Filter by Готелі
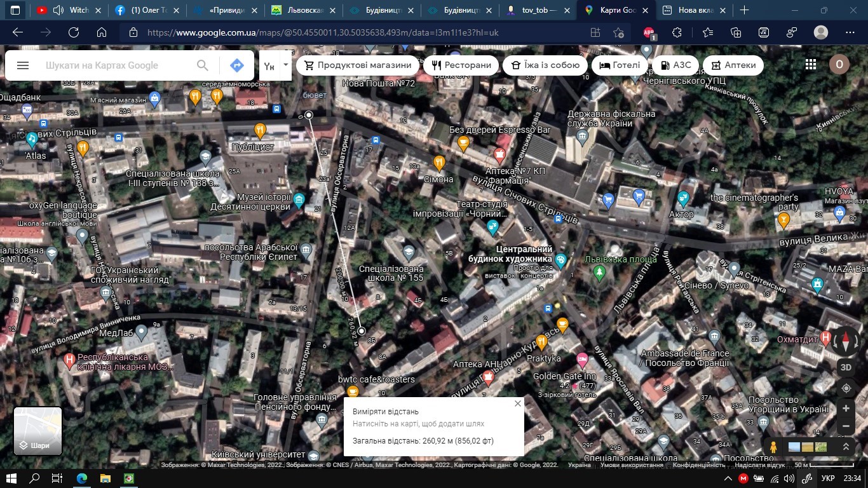The width and height of the screenshot is (868, 488). (620, 65)
